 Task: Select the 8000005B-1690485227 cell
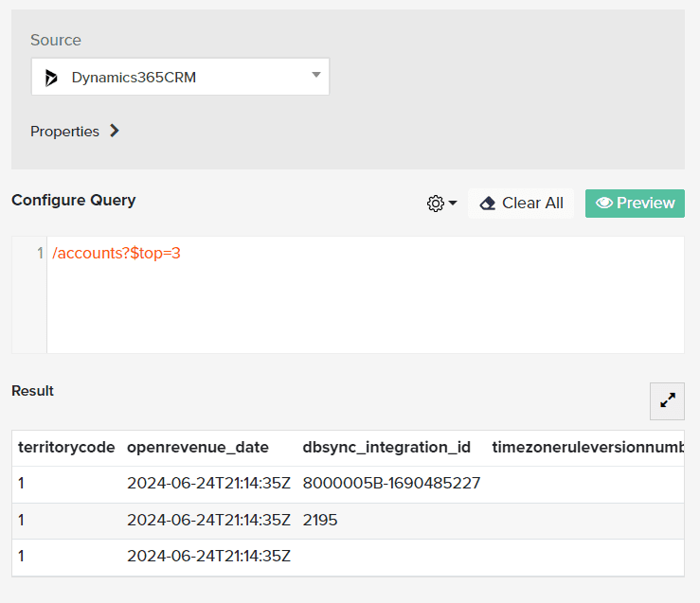(x=391, y=484)
